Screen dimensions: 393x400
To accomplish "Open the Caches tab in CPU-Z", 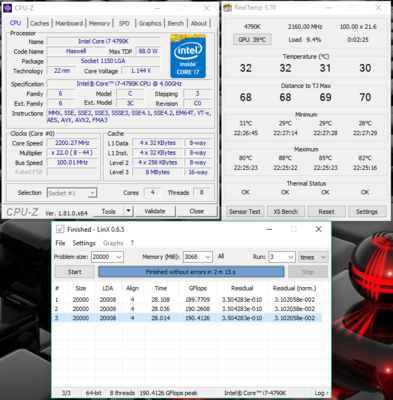I will 39,23.
